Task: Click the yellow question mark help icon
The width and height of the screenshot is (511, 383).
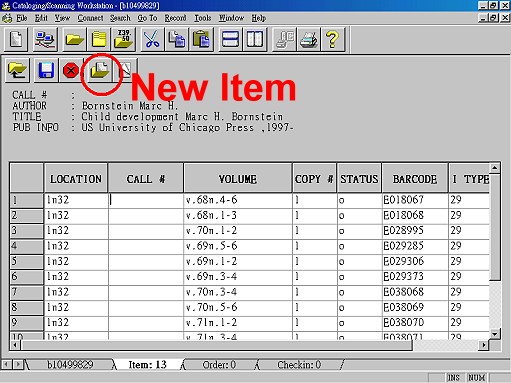Action: click(x=332, y=39)
